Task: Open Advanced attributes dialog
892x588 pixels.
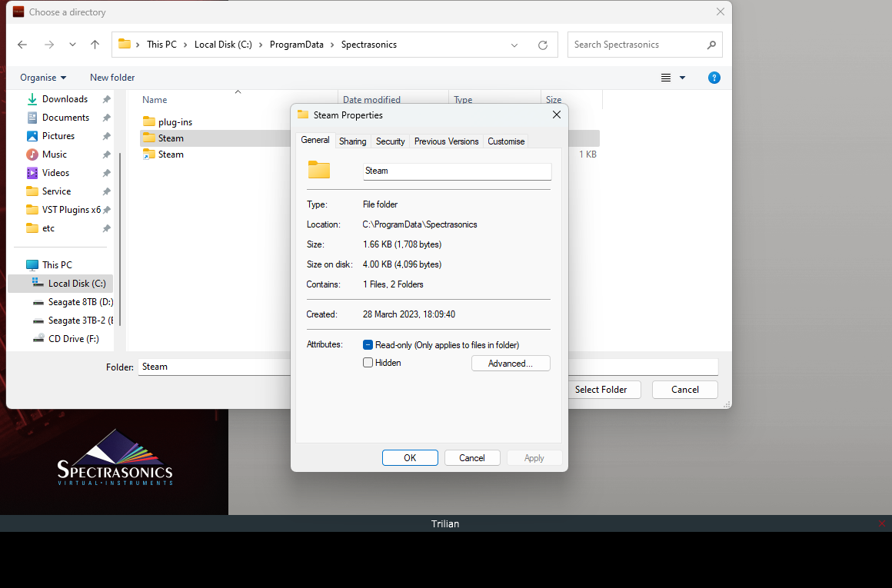Action: click(x=511, y=364)
